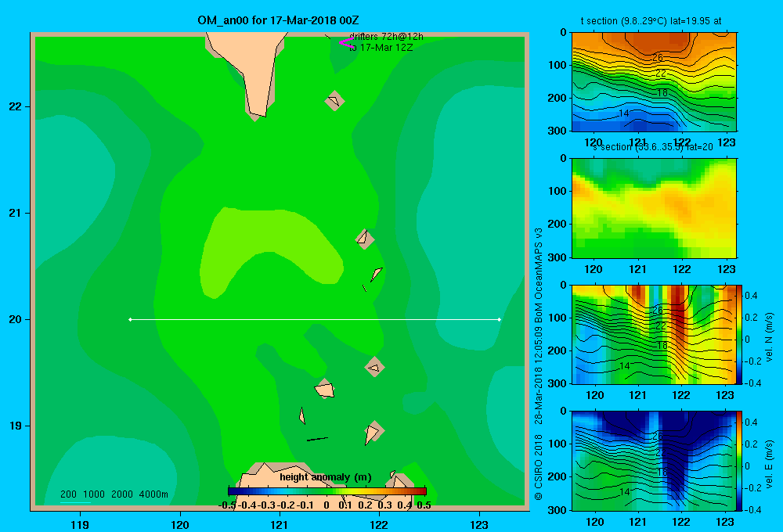Viewport: 783px width, 532px height.
Task: Click the island near 20.75N 121.85E
Action: (x=364, y=239)
